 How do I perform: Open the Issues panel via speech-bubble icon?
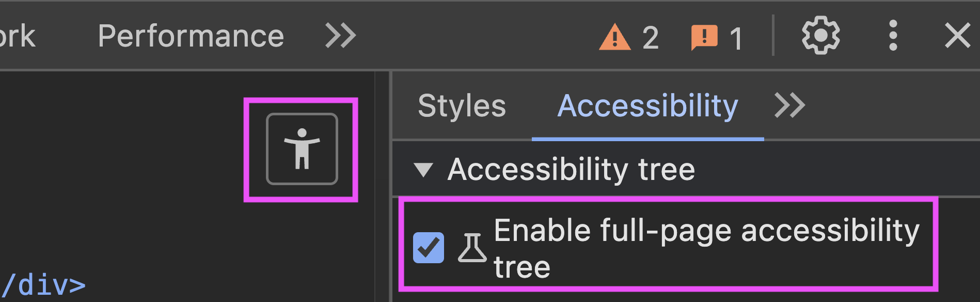(704, 36)
